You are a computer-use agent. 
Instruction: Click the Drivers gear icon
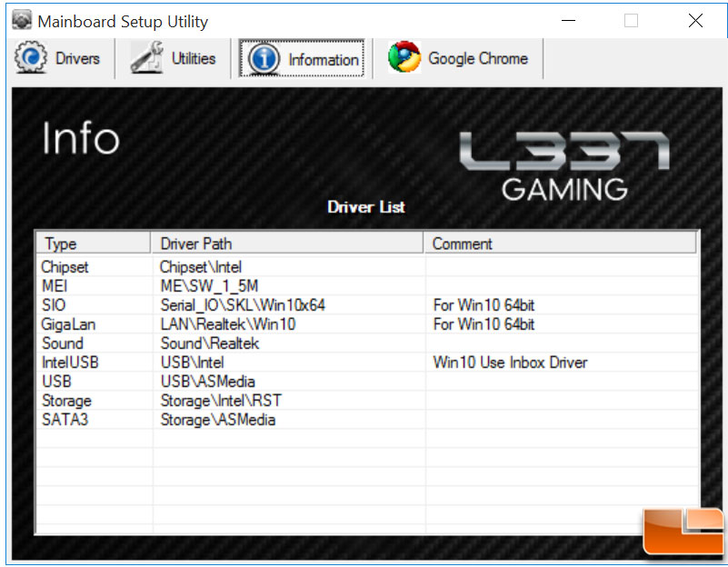coord(31,57)
